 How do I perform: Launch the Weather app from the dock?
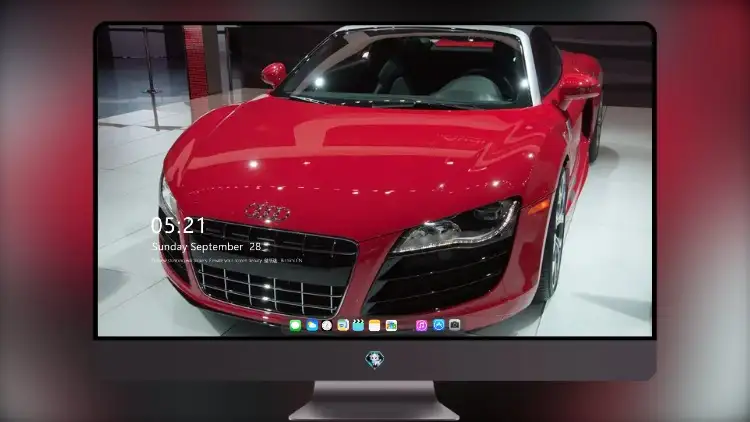tap(312, 325)
